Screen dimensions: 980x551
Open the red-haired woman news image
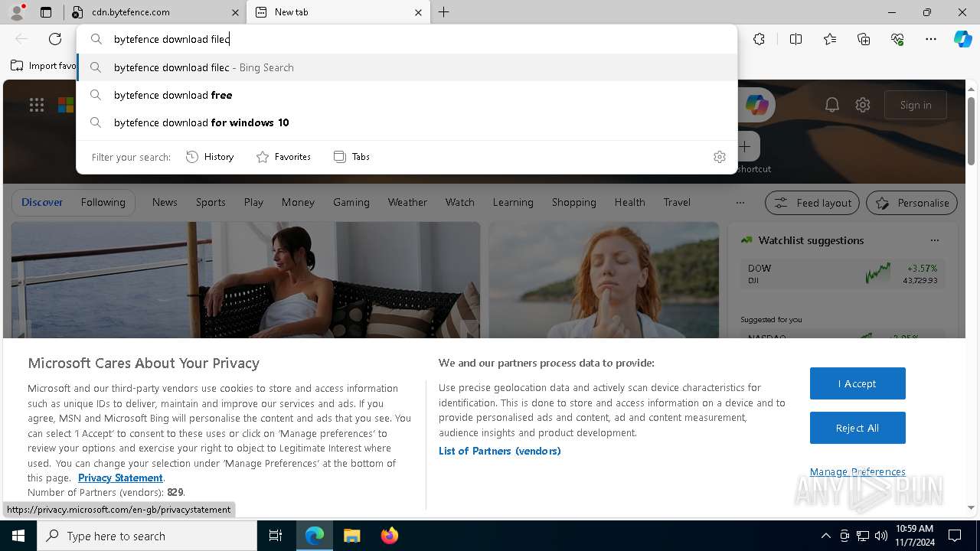point(604,279)
